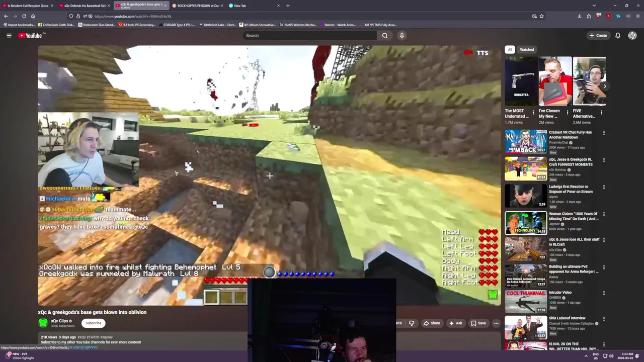Open I've Chosen My New short thumbnail
Screen dimensions: 644x362
[x=555, y=81]
